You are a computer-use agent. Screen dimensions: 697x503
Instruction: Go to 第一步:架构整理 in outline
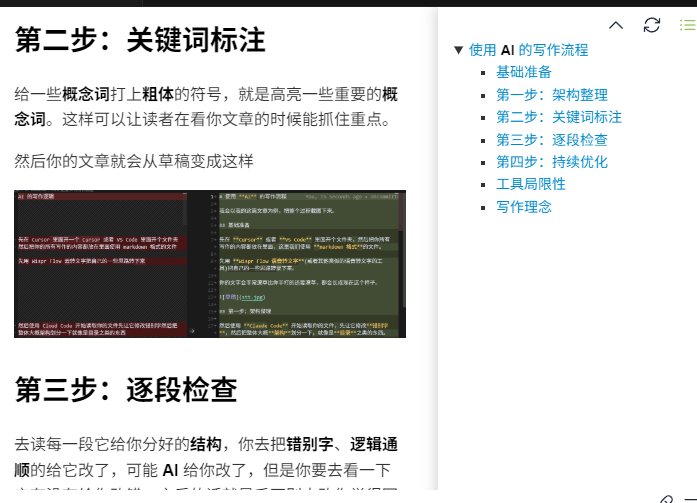click(551, 95)
